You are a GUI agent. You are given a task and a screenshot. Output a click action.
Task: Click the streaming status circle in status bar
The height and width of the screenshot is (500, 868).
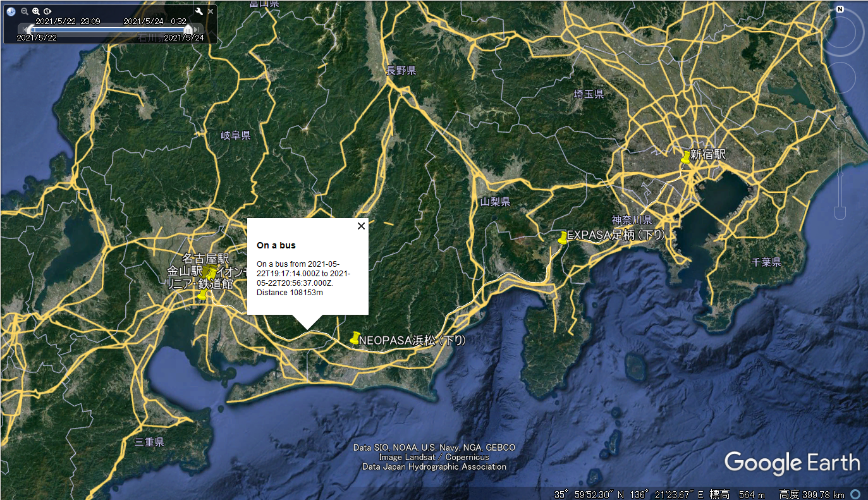pyautogui.click(x=855, y=494)
